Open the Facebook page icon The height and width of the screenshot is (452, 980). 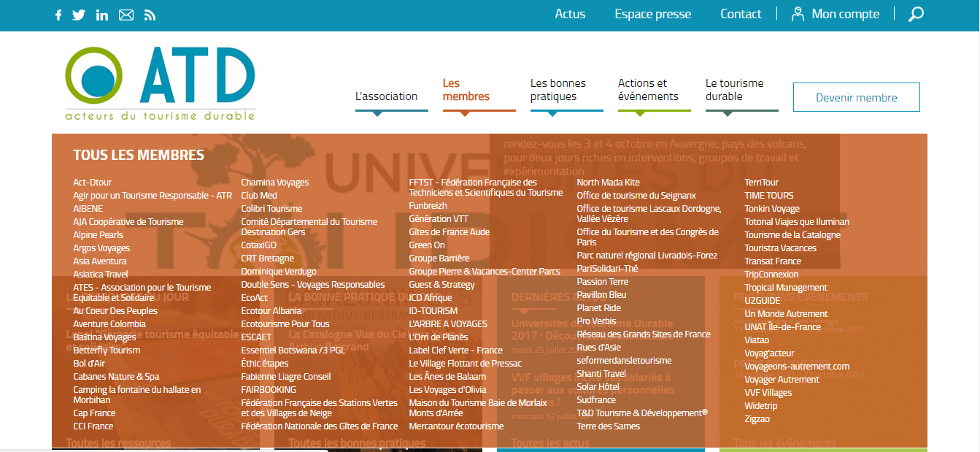[58, 15]
